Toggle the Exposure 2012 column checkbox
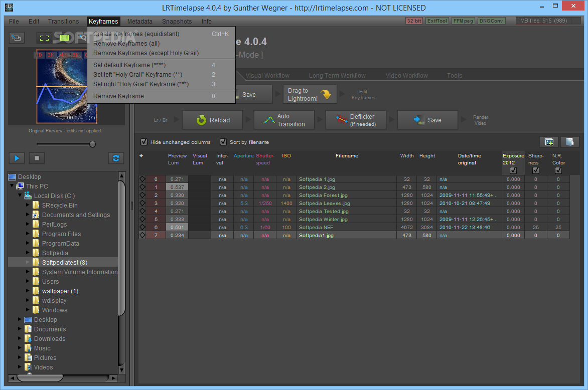The width and height of the screenshot is (588, 390). (x=513, y=170)
